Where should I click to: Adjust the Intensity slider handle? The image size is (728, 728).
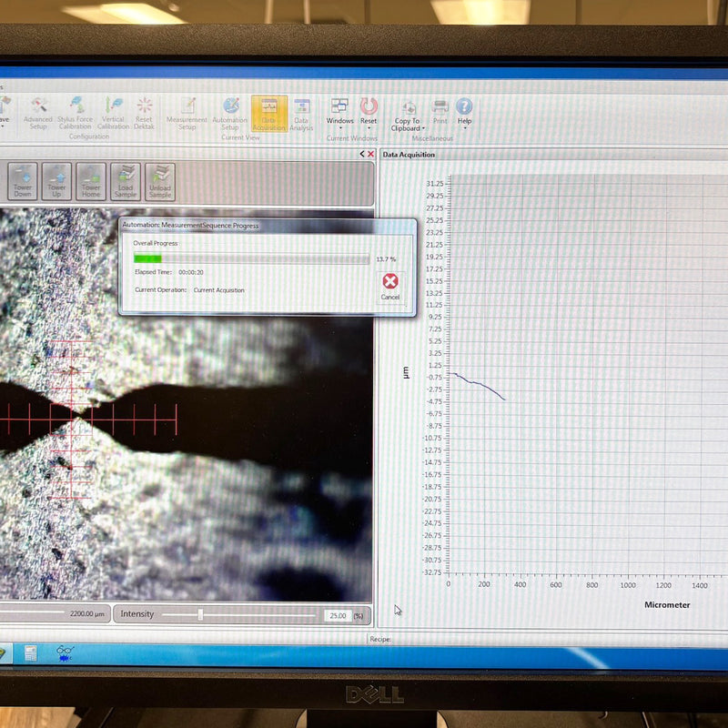[200, 614]
